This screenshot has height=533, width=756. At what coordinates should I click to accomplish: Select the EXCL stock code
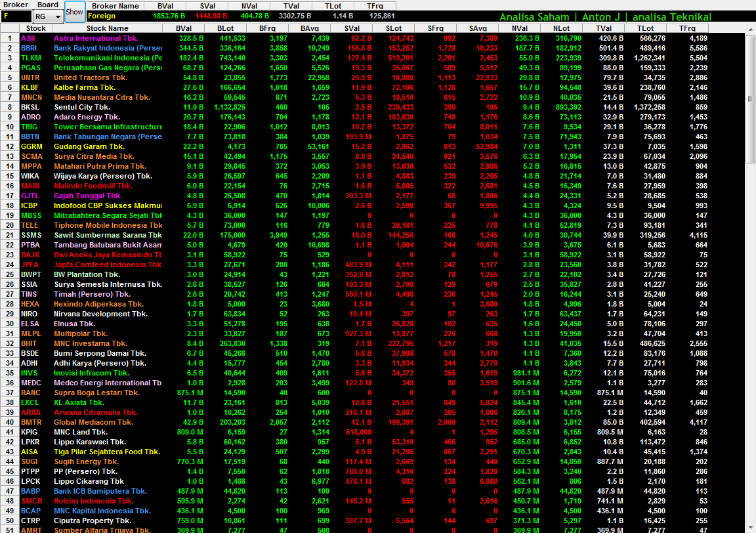pos(30,402)
